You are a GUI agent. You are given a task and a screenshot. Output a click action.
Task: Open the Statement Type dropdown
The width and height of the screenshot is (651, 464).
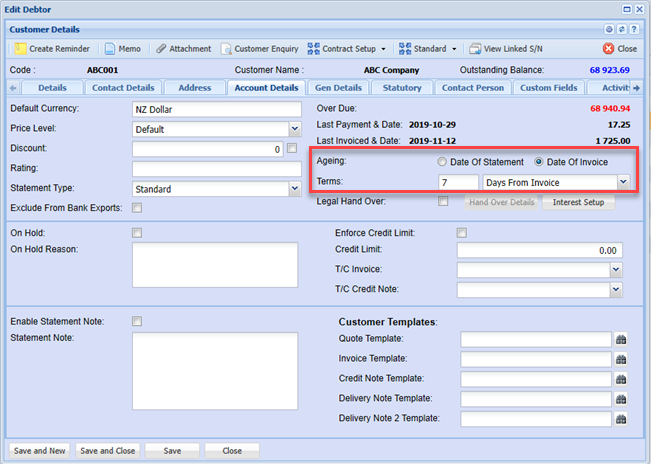pyautogui.click(x=294, y=188)
